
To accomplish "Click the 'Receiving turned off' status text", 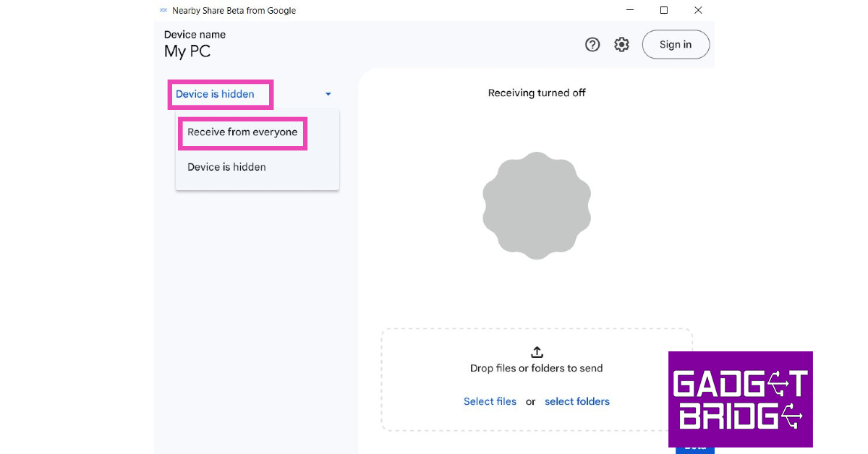I will pyautogui.click(x=537, y=93).
